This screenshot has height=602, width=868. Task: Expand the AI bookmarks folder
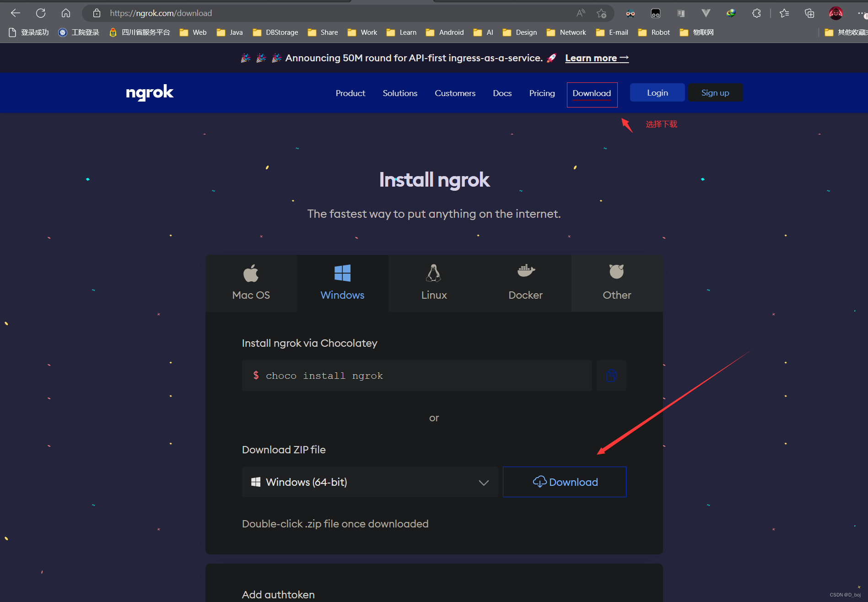pyautogui.click(x=483, y=32)
